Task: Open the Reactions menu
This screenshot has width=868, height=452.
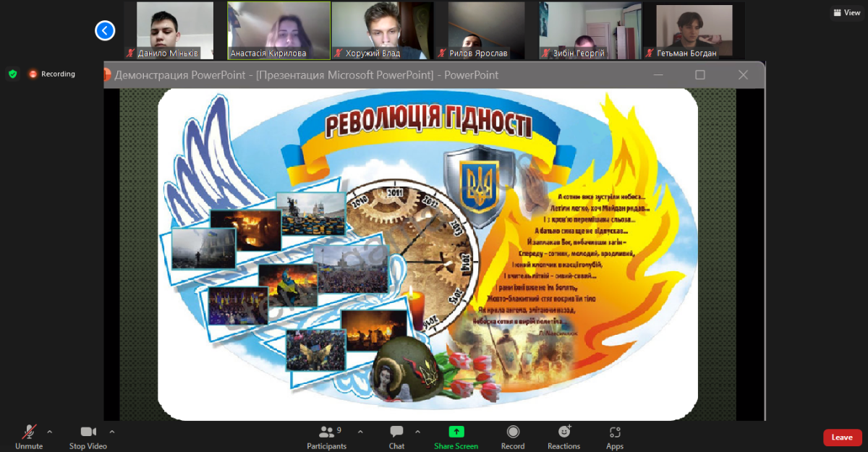Action: tap(563, 437)
